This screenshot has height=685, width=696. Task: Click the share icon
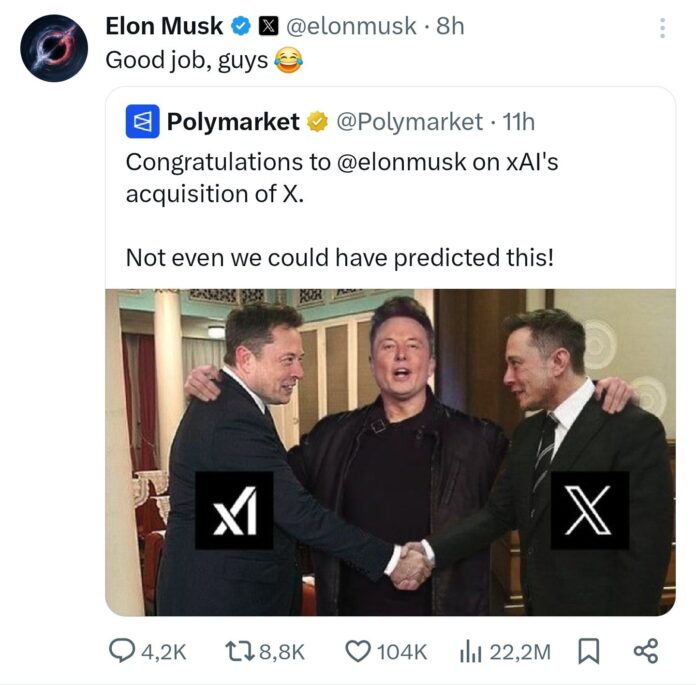646,651
